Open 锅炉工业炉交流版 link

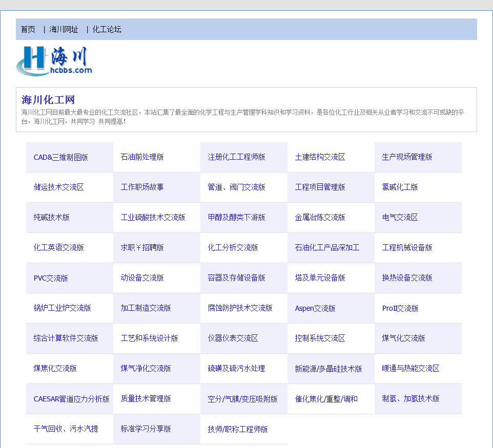62,308
